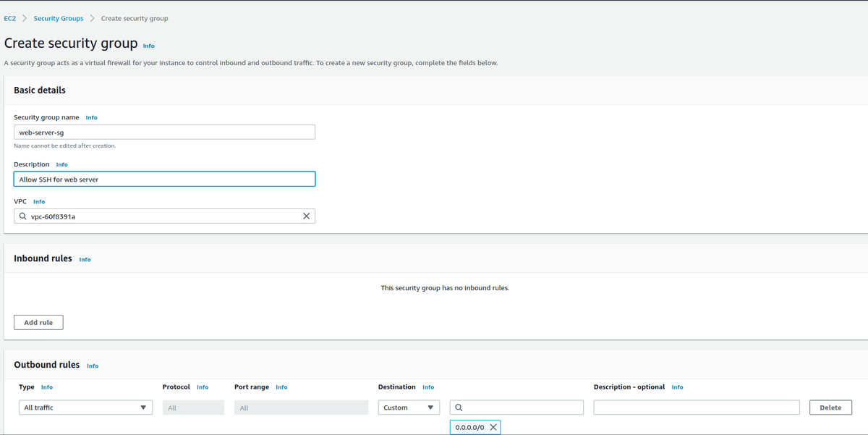Open the Custom destination dropdown

tap(408, 407)
